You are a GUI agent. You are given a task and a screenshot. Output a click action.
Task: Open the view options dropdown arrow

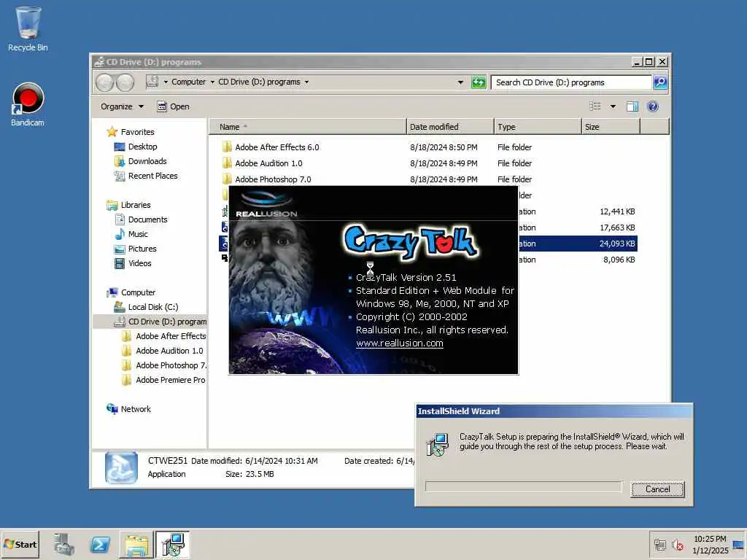[613, 106]
